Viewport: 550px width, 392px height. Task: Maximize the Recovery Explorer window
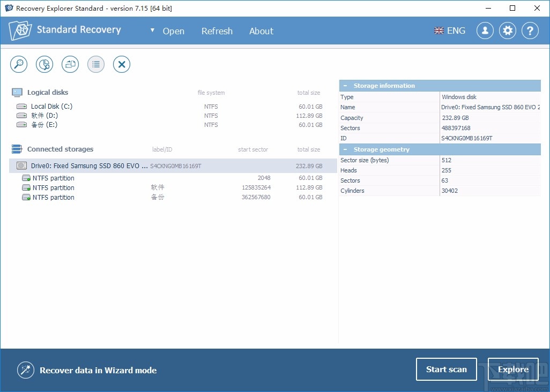pyautogui.click(x=512, y=8)
